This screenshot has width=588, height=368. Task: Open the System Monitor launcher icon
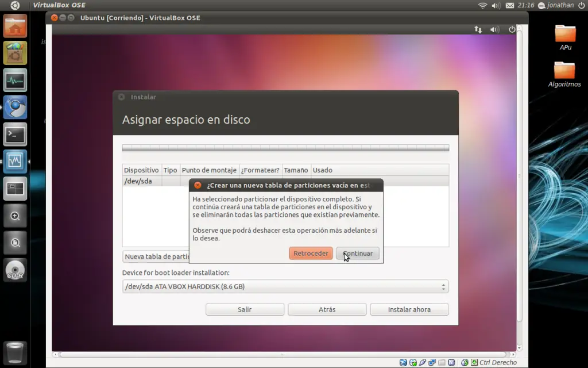coord(15,80)
